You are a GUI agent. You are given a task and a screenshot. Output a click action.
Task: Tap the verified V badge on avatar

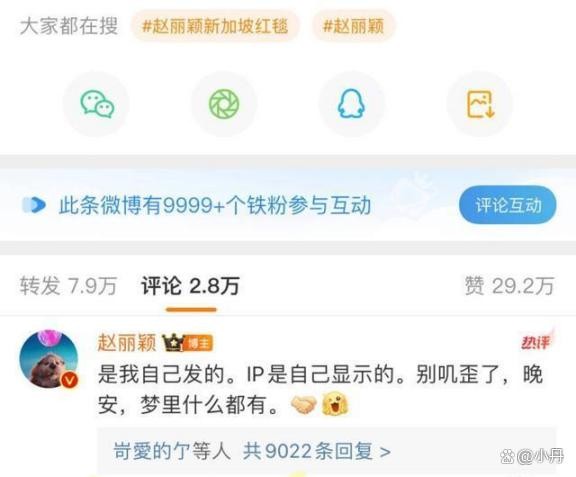[x=69, y=381]
